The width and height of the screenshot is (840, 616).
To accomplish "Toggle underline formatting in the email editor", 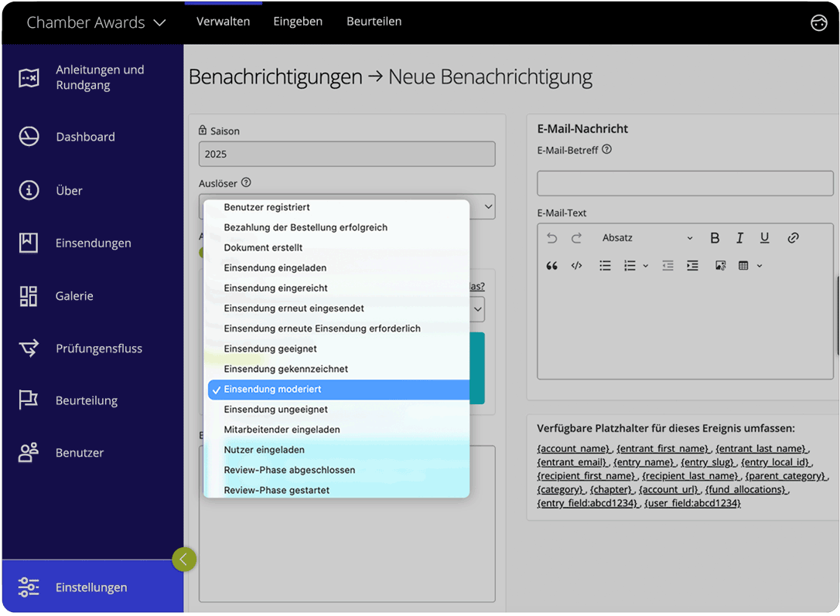I will click(764, 237).
